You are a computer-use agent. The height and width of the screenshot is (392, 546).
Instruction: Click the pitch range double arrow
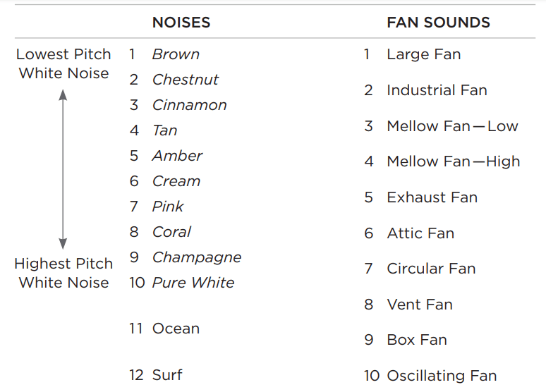point(63,169)
